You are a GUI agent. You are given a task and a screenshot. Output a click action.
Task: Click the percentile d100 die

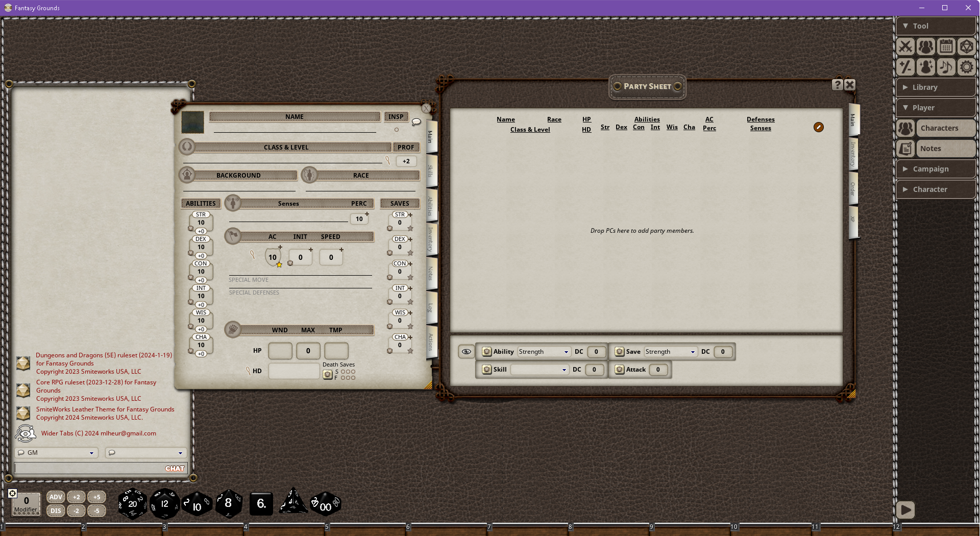[326, 504]
